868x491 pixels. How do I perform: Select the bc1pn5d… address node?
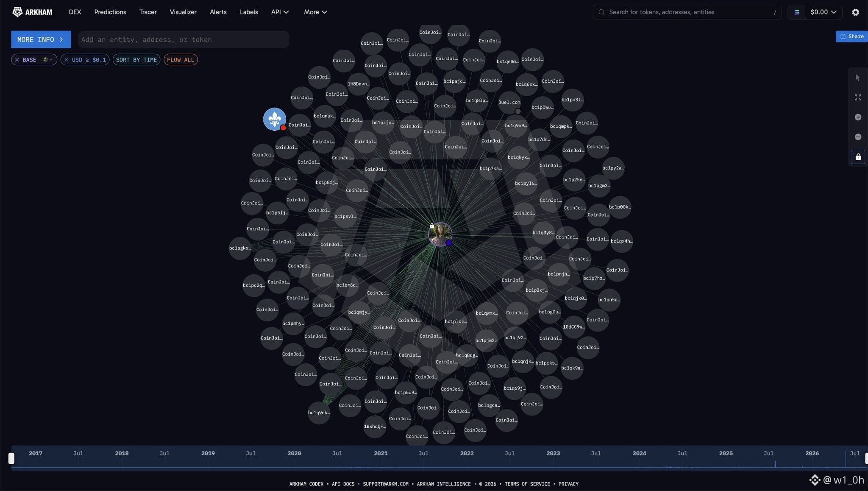click(609, 300)
